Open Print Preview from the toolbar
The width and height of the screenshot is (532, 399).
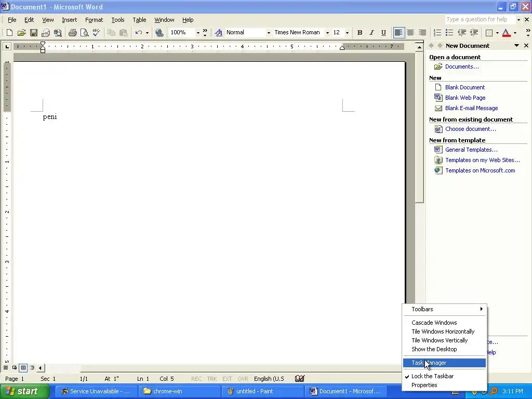pos(85,33)
